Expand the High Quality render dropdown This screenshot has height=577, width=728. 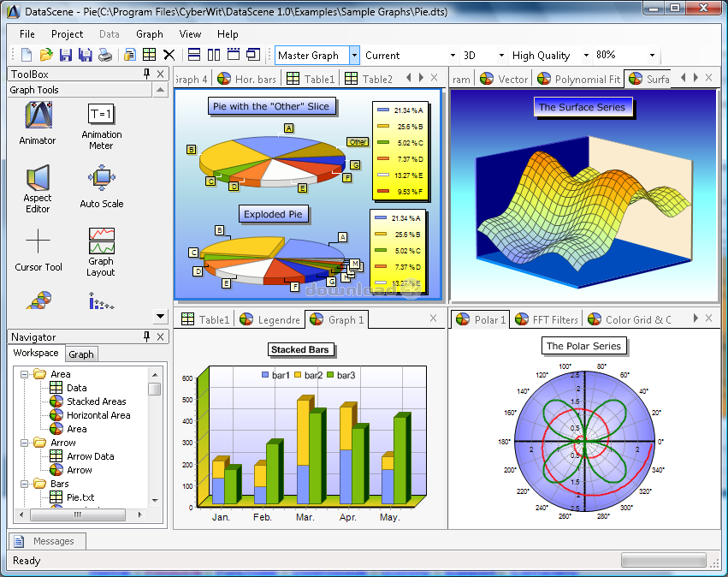(586, 56)
